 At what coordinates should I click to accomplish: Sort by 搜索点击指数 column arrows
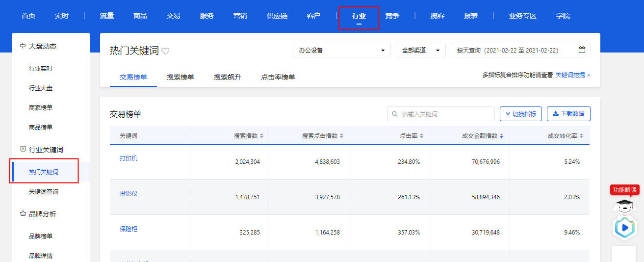point(342,136)
